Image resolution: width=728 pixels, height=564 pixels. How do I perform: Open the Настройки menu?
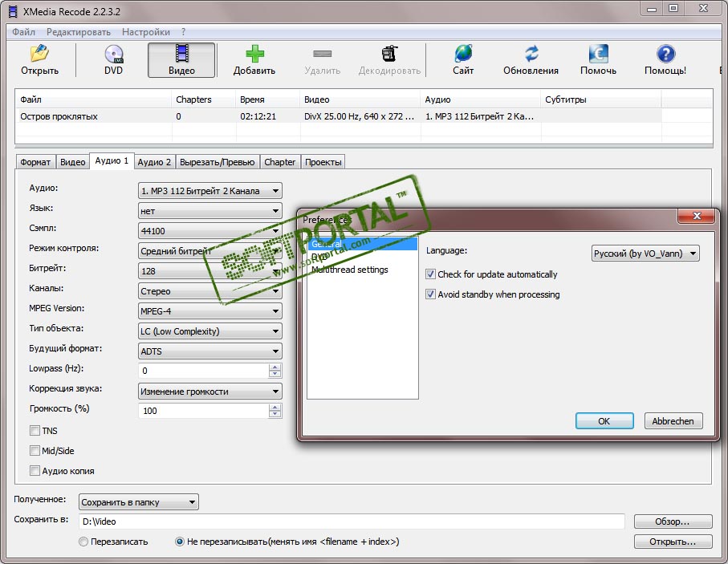pyautogui.click(x=146, y=32)
